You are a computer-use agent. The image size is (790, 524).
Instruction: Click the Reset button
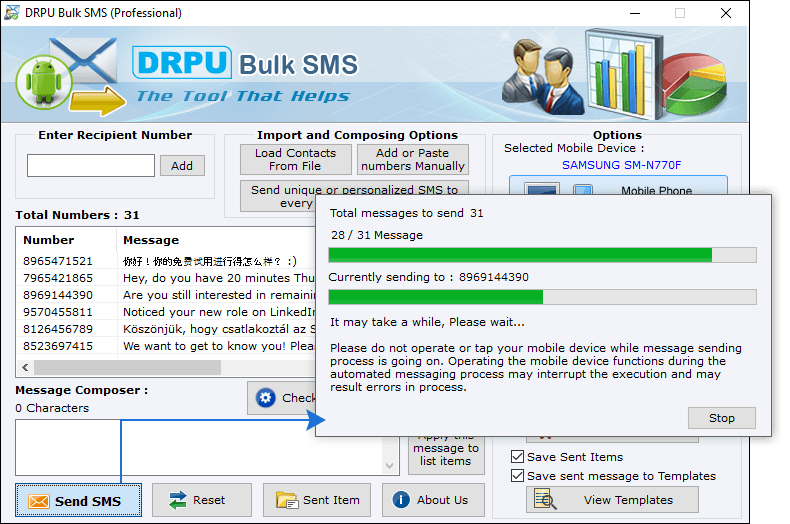(202, 500)
